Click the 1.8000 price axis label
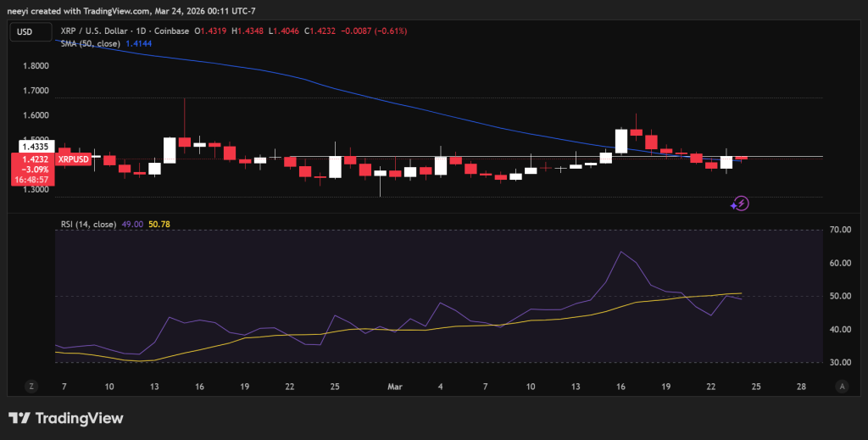This screenshot has height=440, width=868. [36, 66]
